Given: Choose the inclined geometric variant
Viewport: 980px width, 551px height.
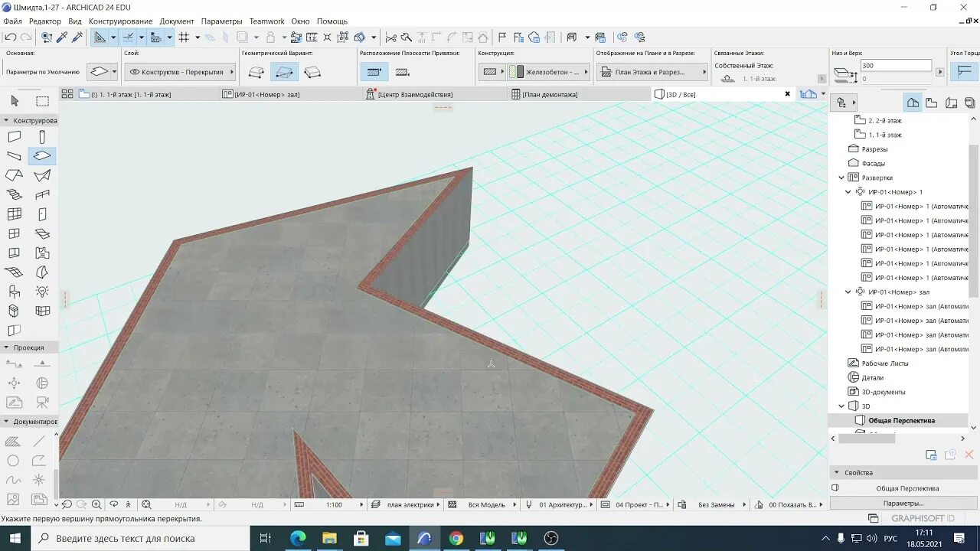Looking at the screenshot, I should (x=284, y=72).
